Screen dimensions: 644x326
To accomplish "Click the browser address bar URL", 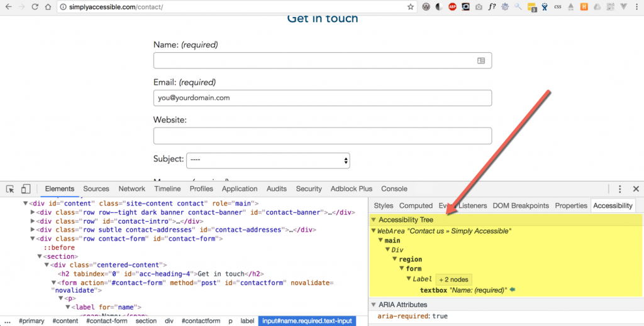I will click(116, 7).
